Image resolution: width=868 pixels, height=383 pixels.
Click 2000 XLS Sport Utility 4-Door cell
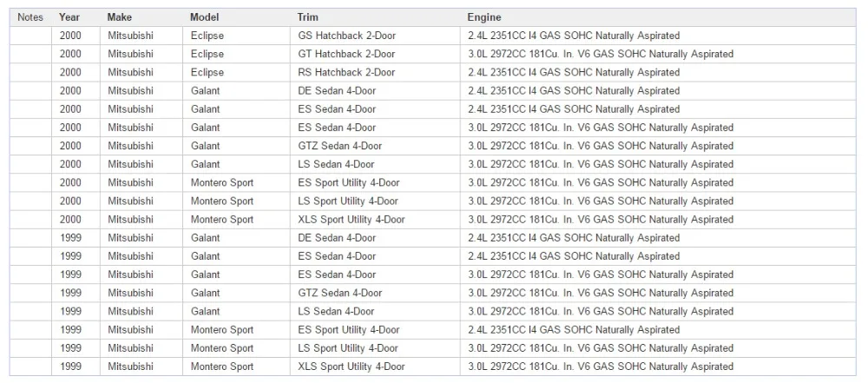pyautogui.click(x=375, y=220)
